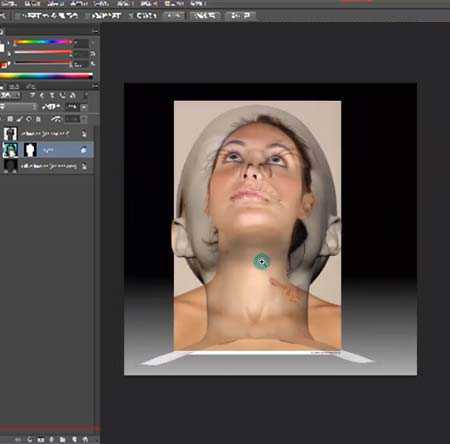Click the badge icon on the highlighted layer row

(x=84, y=150)
